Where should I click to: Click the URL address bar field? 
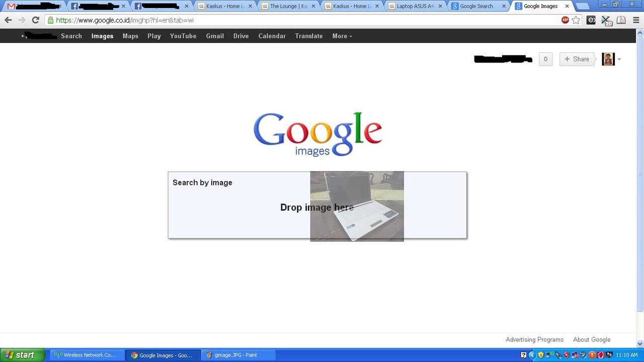(302, 20)
